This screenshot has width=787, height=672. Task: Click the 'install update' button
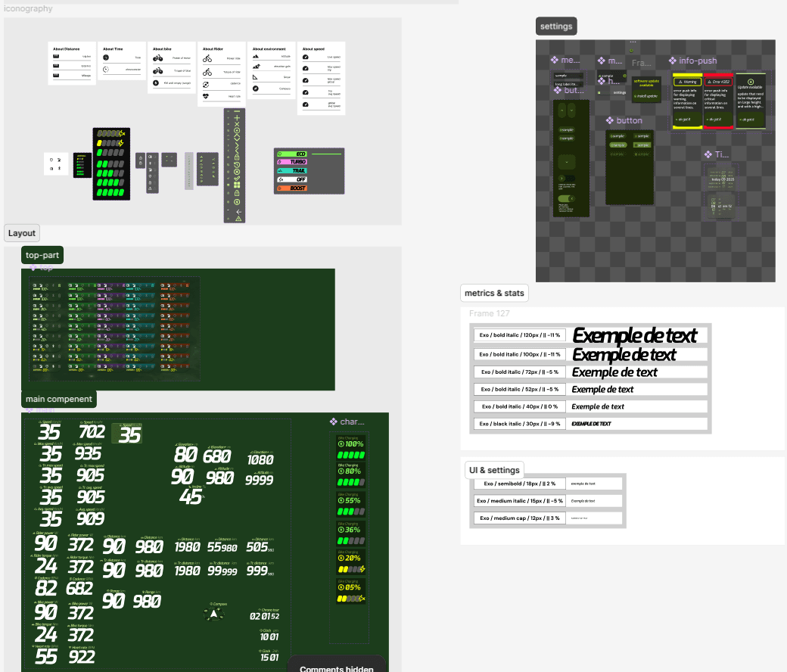646,96
